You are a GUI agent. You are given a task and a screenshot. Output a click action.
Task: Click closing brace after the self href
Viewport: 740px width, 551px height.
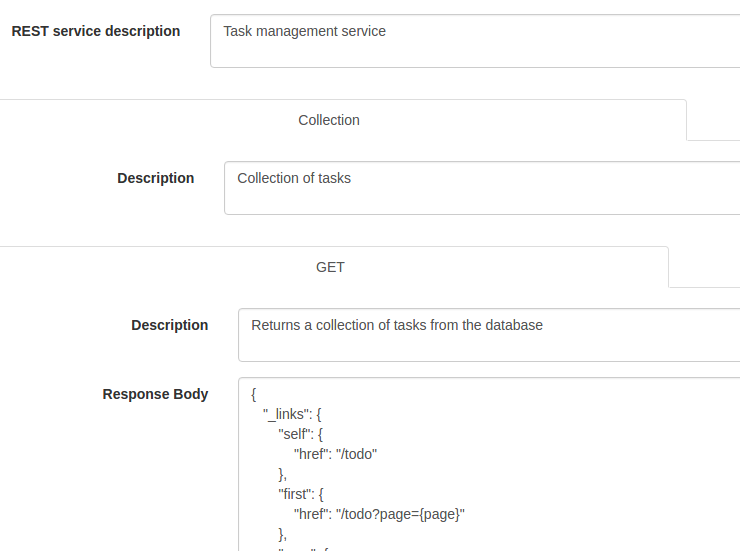coord(282,474)
